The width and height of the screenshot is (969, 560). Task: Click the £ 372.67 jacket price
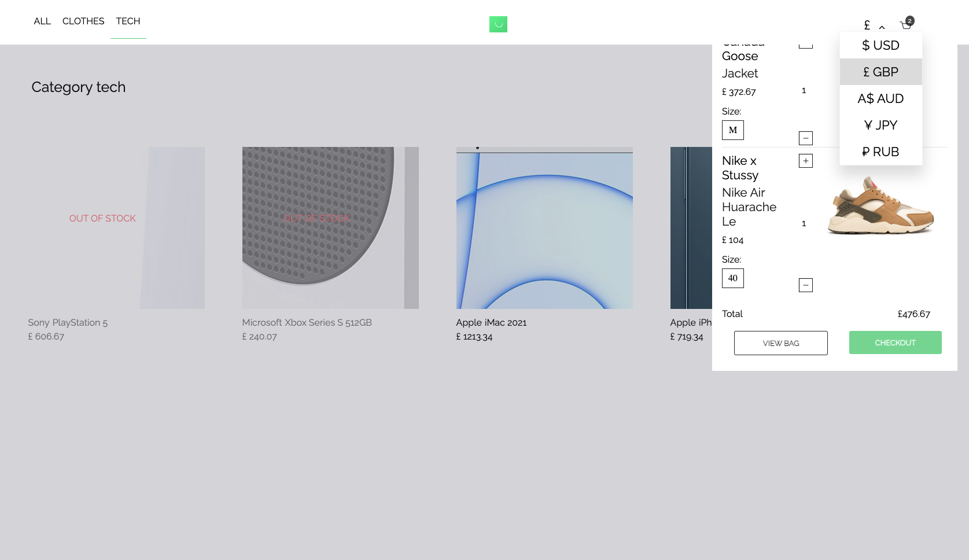tap(739, 92)
